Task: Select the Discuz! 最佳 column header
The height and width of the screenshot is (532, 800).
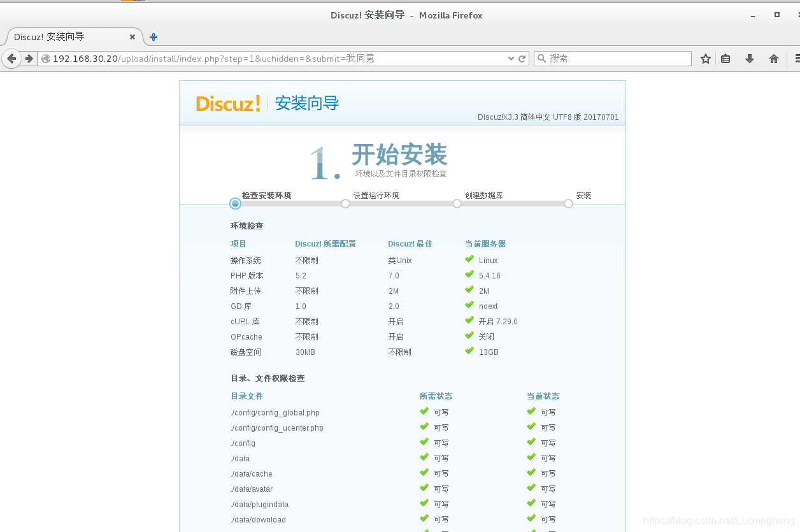Action: (410, 244)
